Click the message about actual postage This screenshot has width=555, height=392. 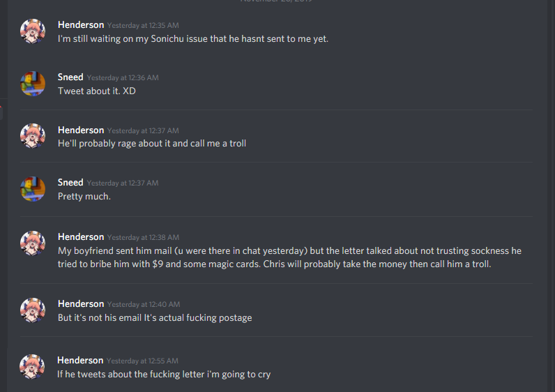pyautogui.click(x=155, y=318)
